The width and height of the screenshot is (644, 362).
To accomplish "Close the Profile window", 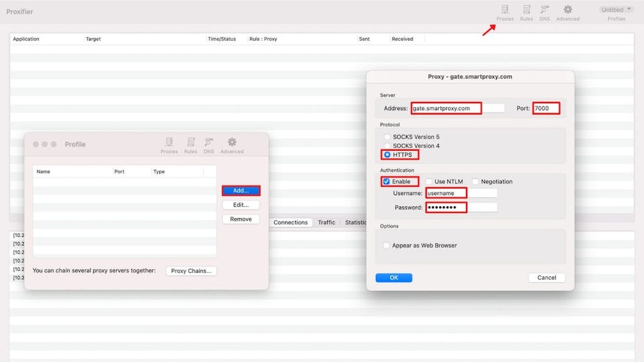I will click(36, 145).
